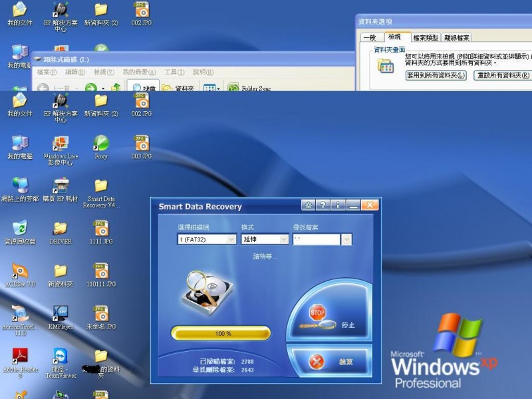Viewport: 532px width, 399px height.
Task: Click the 停止 stop scan button label
Action: [x=348, y=325]
